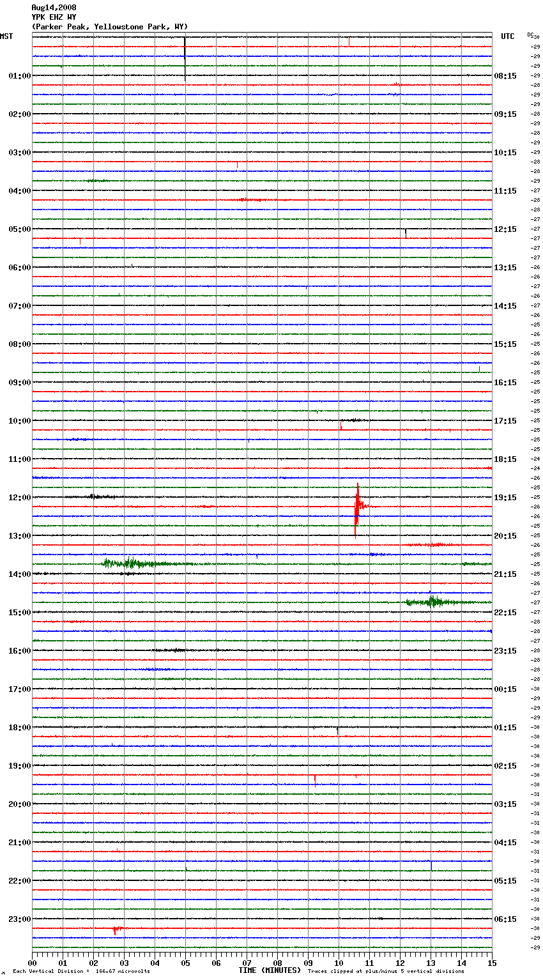
Task: Click the 00:15 UTC time label
Action: pyautogui.click(x=505, y=689)
